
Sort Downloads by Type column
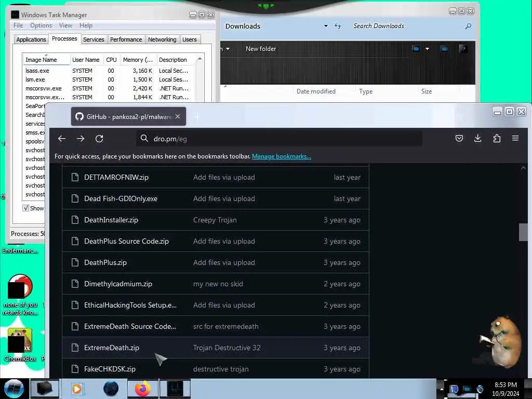[x=366, y=91]
